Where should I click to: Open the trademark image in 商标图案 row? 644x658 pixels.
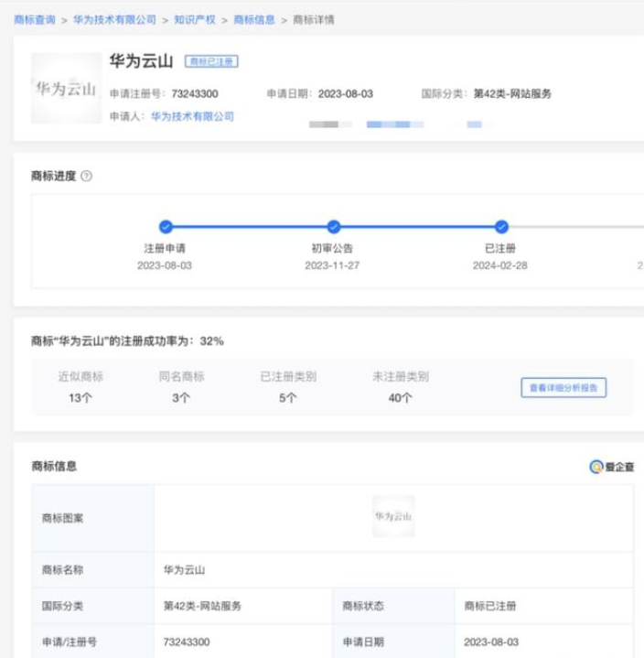[x=393, y=516]
